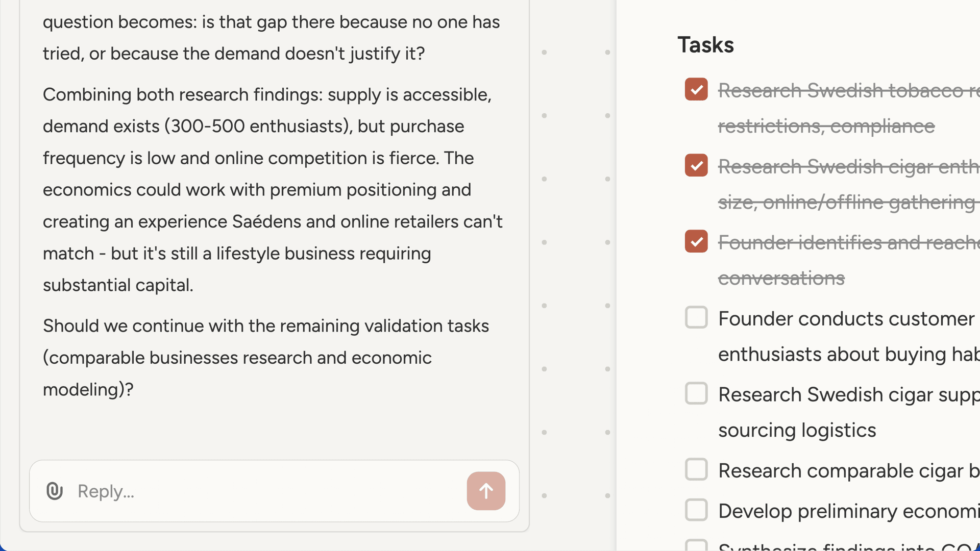Tick the Develop preliminary economic checkbox
Screen dimensions: 980x551
click(x=696, y=510)
